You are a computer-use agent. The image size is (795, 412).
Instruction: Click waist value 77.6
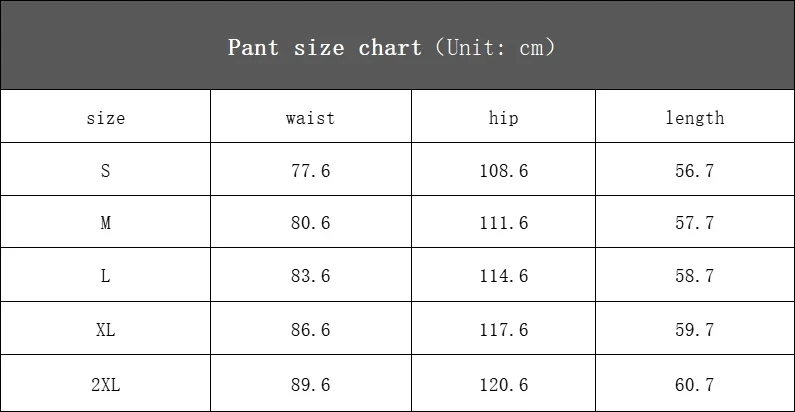[310, 171]
